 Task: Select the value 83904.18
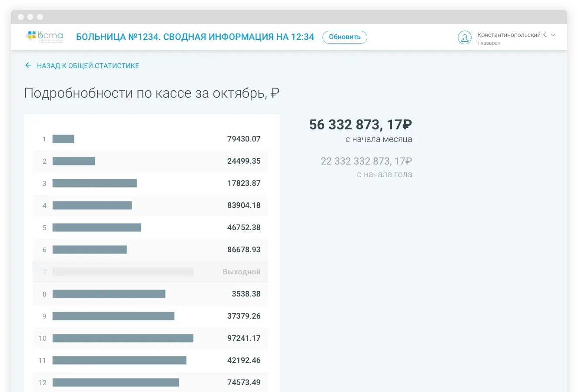244,205
